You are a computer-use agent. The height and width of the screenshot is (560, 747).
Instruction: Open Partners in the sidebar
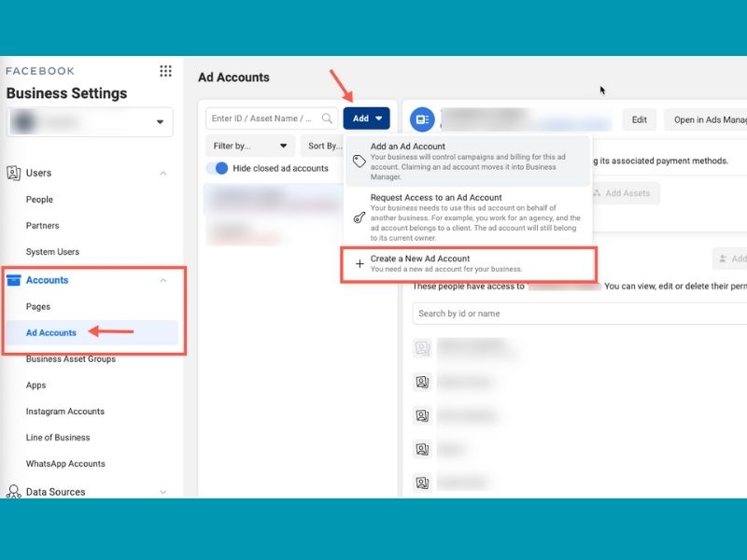coord(42,226)
